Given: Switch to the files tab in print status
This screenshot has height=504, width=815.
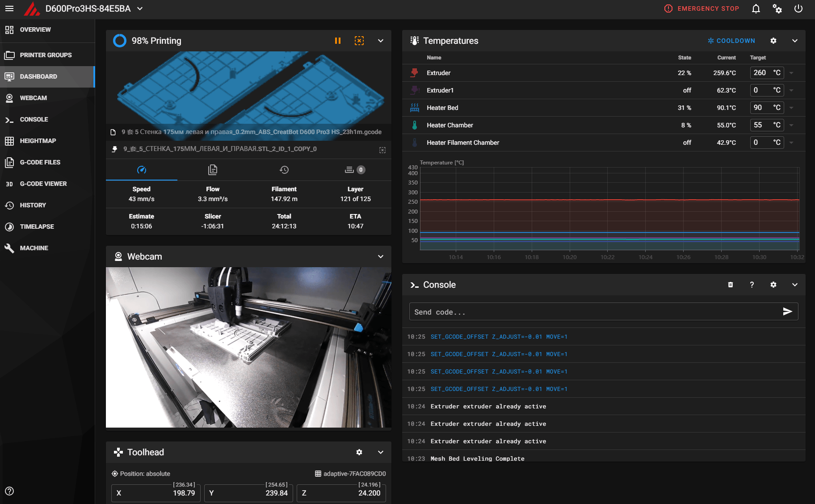Looking at the screenshot, I should (213, 170).
